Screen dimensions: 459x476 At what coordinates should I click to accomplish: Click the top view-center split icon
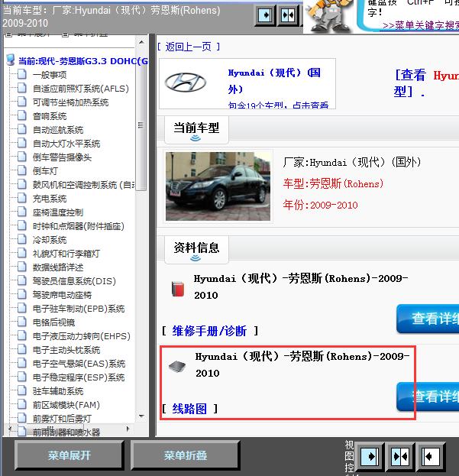pos(288,15)
